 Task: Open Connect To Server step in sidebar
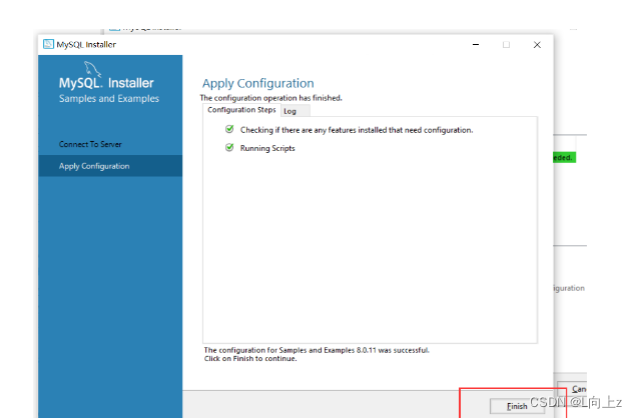[x=90, y=144]
